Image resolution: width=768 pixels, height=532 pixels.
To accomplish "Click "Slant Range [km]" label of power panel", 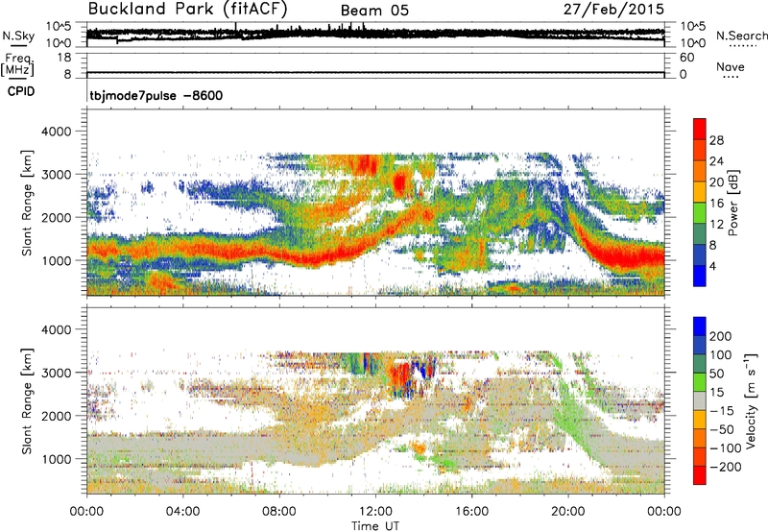I will click(27, 203).
